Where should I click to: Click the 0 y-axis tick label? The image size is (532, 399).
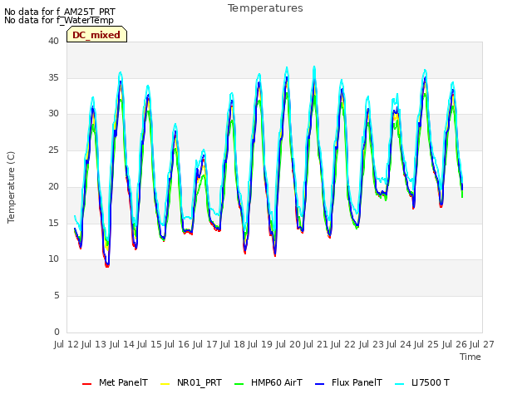point(57,332)
